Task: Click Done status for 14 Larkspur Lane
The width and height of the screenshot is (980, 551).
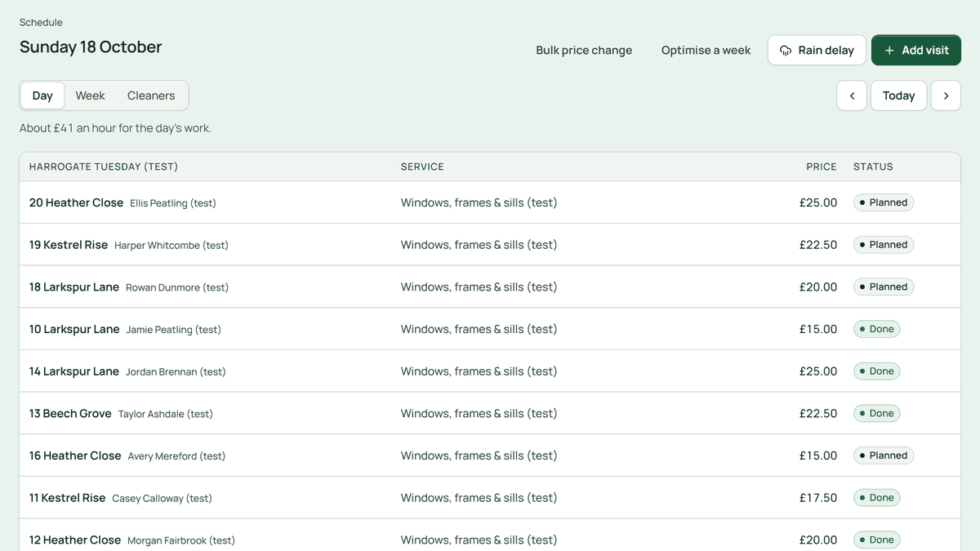Action: (877, 371)
